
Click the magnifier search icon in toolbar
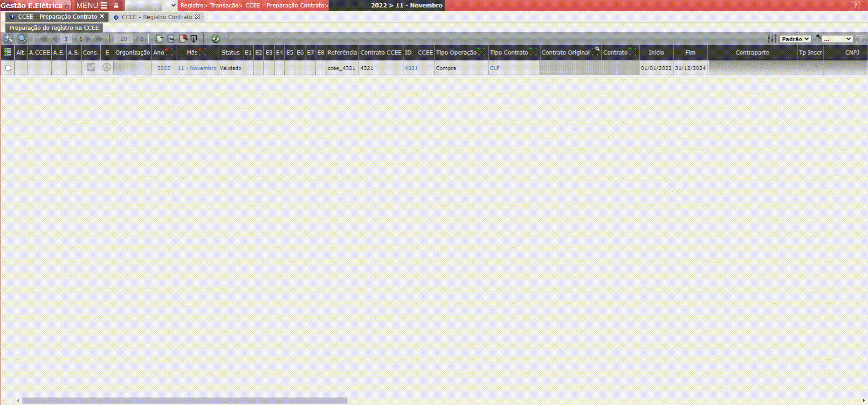22,39
